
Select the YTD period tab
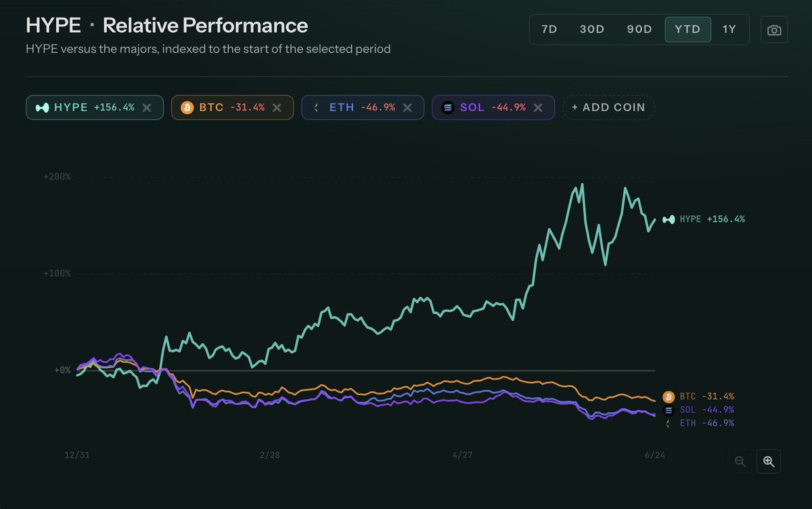(687, 30)
